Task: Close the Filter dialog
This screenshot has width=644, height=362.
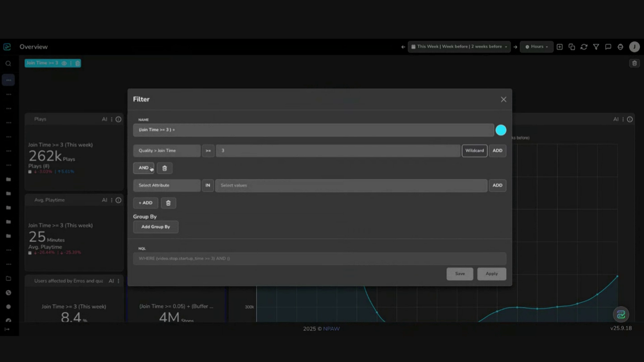Action: pos(504,100)
